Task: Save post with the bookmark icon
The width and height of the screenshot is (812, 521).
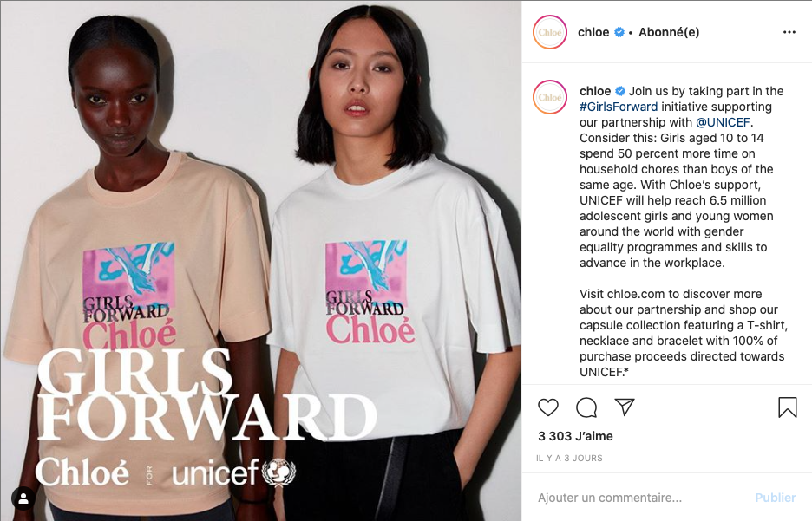Action: tap(787, 407)
